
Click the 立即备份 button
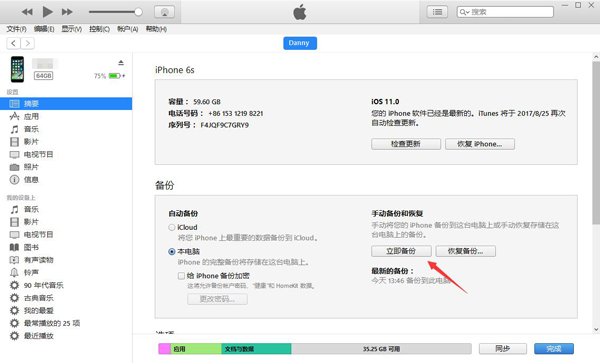(401, 251)
